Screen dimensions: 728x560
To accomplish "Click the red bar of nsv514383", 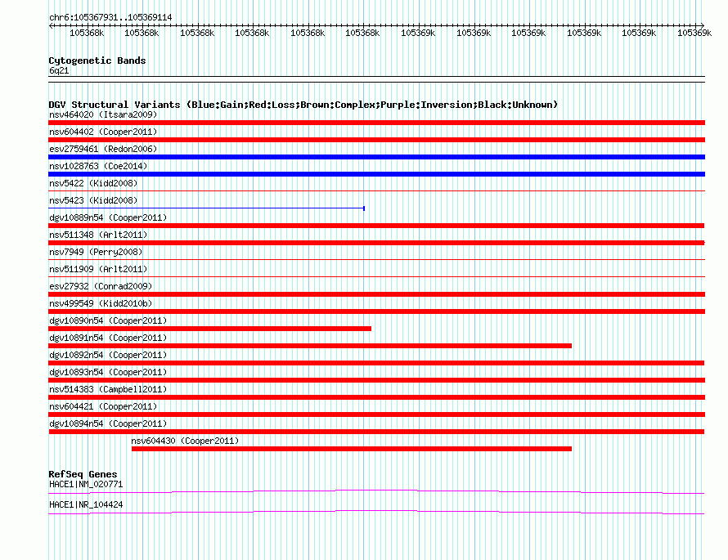I will tap(376, 397).
